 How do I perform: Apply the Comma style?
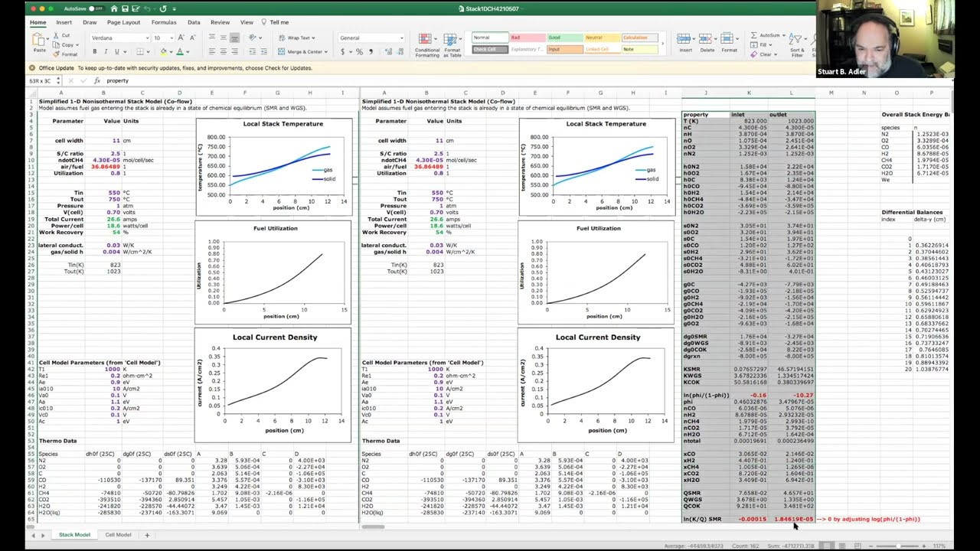tap(371, 52)
